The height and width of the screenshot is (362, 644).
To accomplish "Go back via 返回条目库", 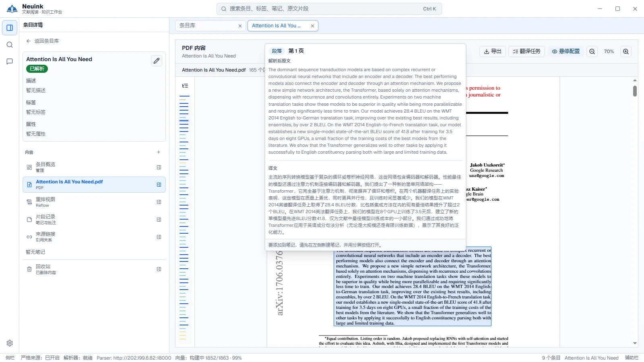I will click(x=43, y=41).
